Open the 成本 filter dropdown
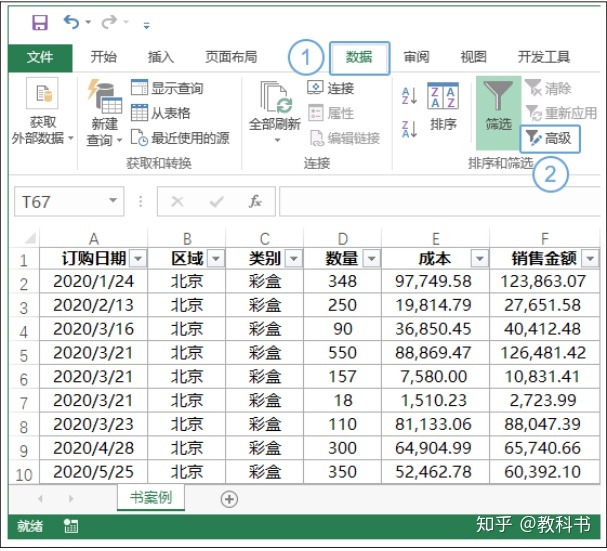Viewport: 607px width, 551px height. point(480,258)
